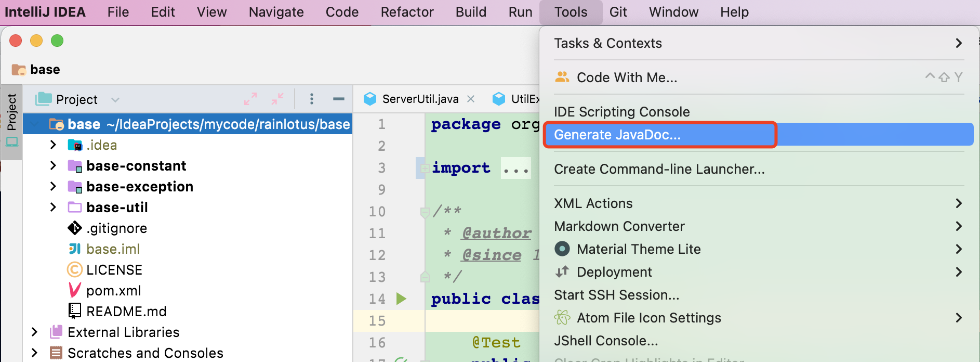980x362 pixels.
Task: Click the Expand All icon in Project panel
Action: pyautogui.click(x=250, y=99)
